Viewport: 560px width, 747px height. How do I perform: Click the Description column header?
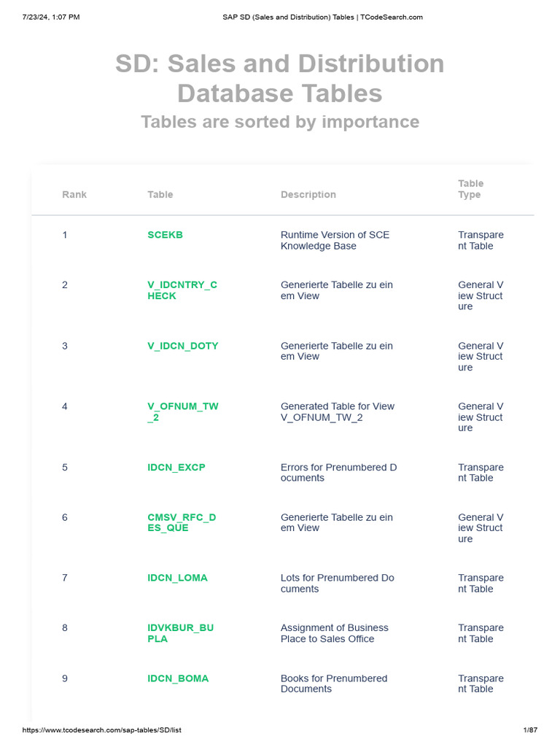(308, 195)
